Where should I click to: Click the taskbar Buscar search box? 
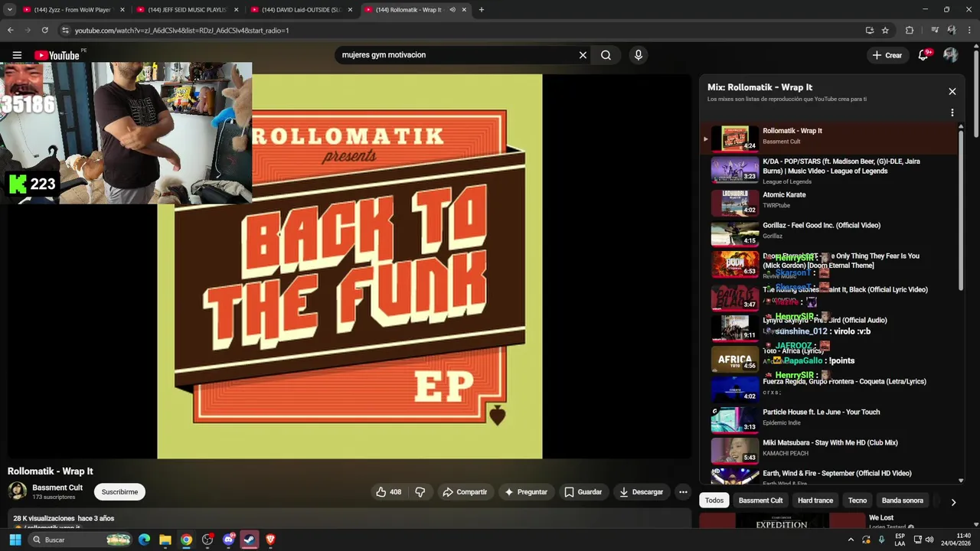pos(80,540)
